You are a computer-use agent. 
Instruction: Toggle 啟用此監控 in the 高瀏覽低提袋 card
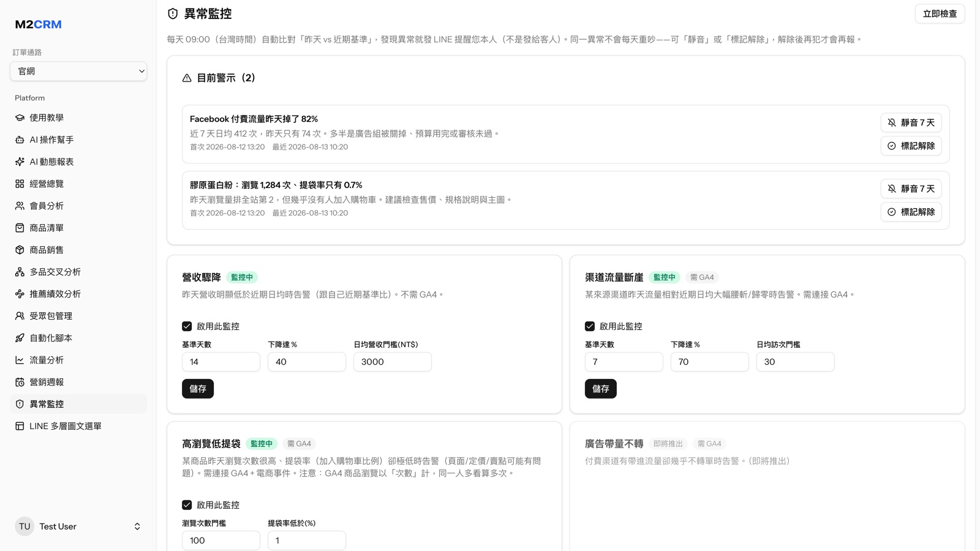187,505
